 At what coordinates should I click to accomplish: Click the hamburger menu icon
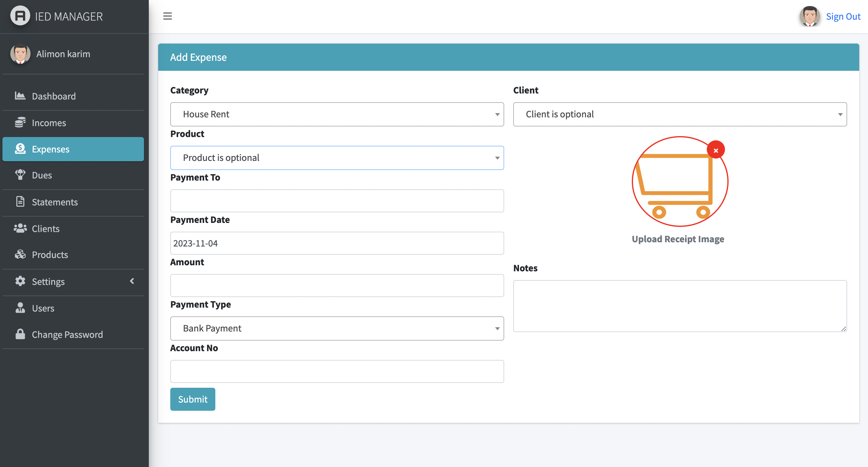tap(168, 16)
